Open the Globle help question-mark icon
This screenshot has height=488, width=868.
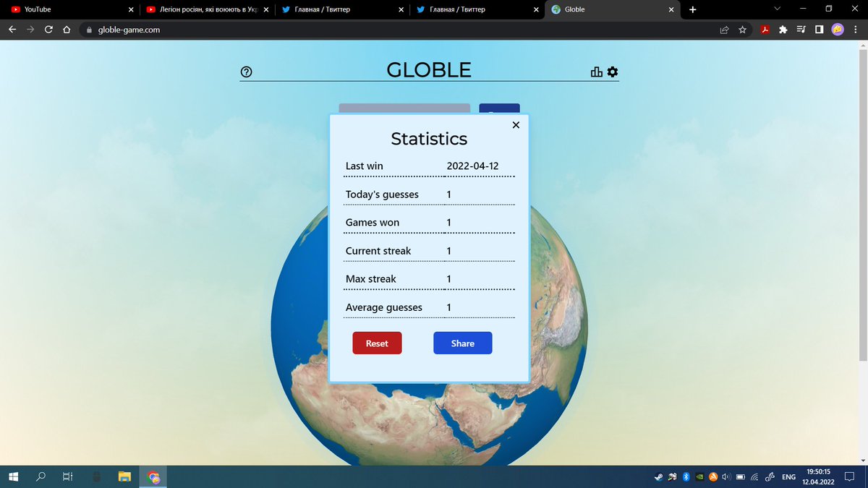click(246, 72)
